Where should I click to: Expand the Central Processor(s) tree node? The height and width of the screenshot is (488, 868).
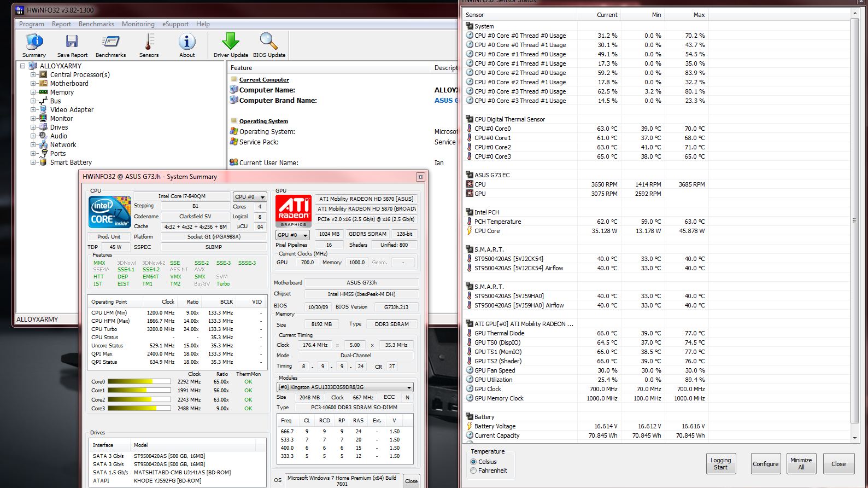[33, 74]
